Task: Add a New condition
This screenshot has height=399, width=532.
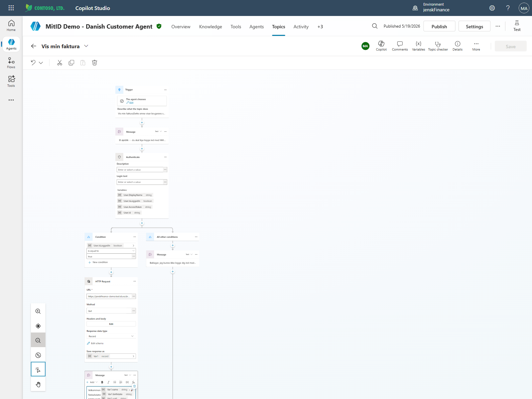Action: (98, 262)
